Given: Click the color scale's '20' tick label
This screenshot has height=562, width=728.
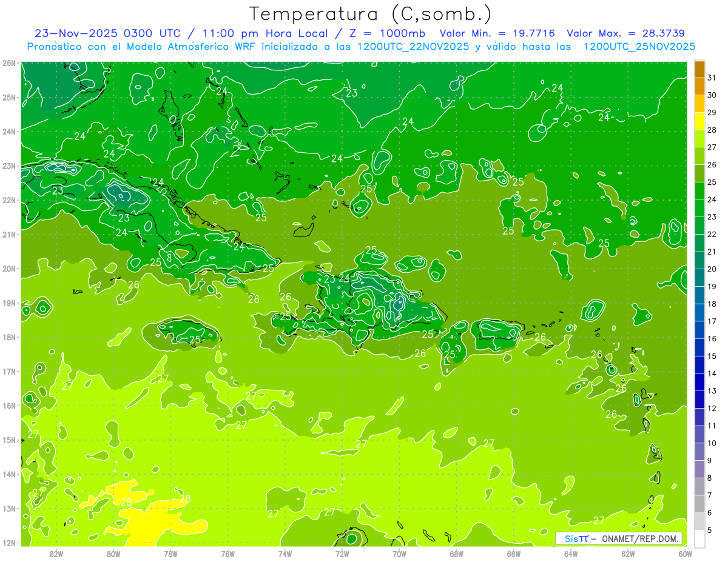Looking at the screenshot, I should click(x=712, y=269).
